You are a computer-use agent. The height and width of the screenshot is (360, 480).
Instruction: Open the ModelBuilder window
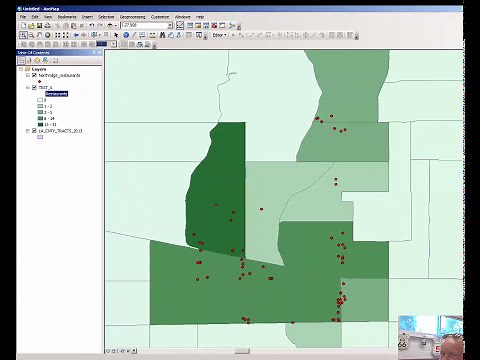[232, 25]
